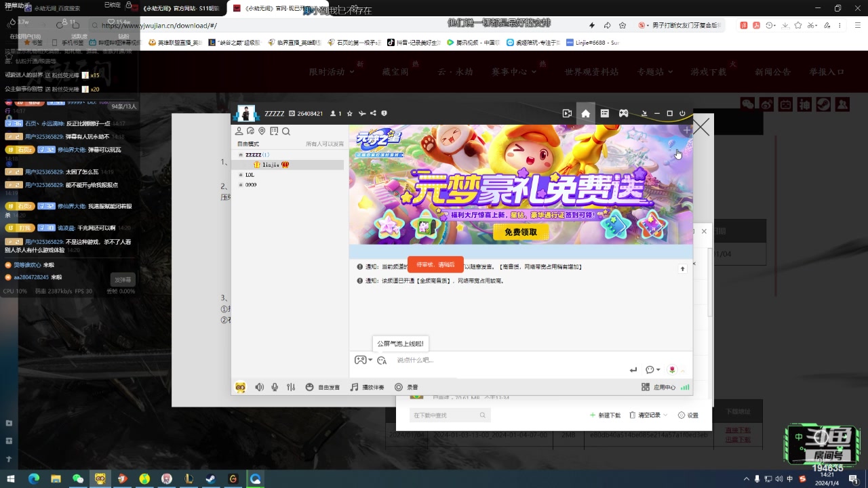Screen dimensions: 868x488
Task: Open YY home page icon
Action: (586, 113)
